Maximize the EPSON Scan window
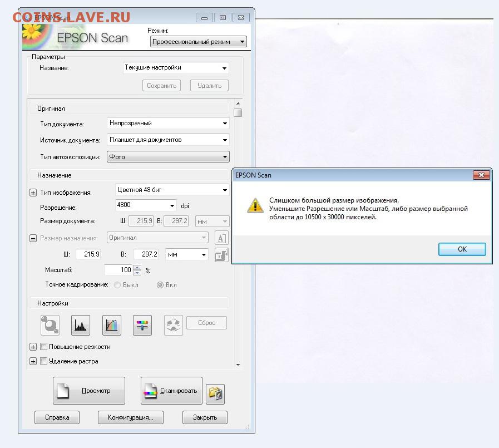This screenshot has width=499, height=448. pyautogui.click(x=223, y=18)
